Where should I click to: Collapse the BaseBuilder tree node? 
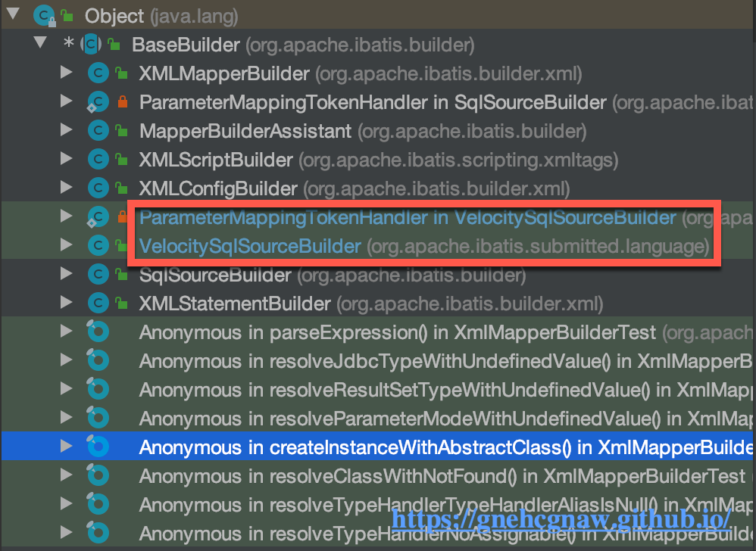tap(40, 43)
